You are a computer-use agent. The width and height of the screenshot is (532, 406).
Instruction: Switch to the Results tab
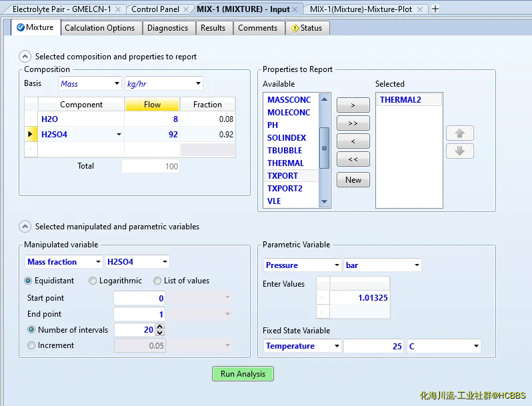pyautogui.click(x=213, y=28)
